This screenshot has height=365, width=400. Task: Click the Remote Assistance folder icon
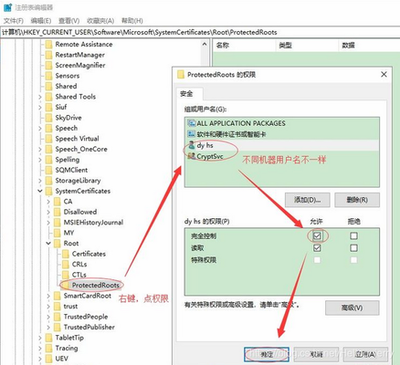pos(49,44)
